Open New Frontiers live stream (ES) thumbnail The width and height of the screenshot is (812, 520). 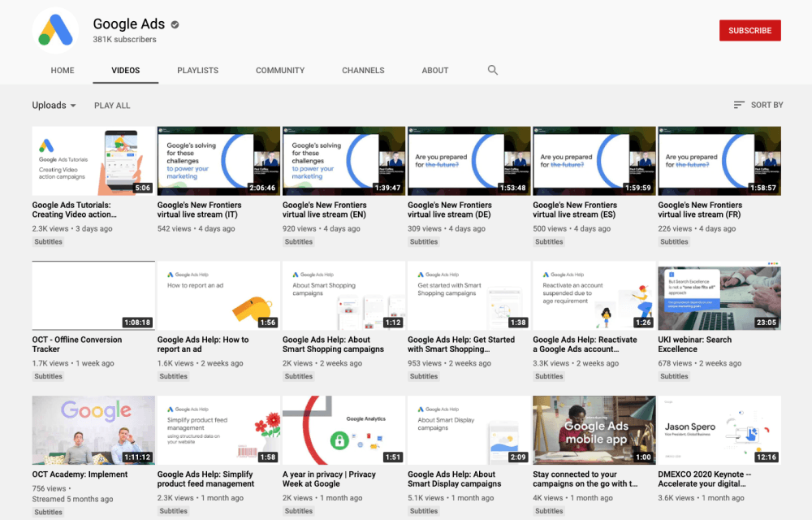[594, 161]
